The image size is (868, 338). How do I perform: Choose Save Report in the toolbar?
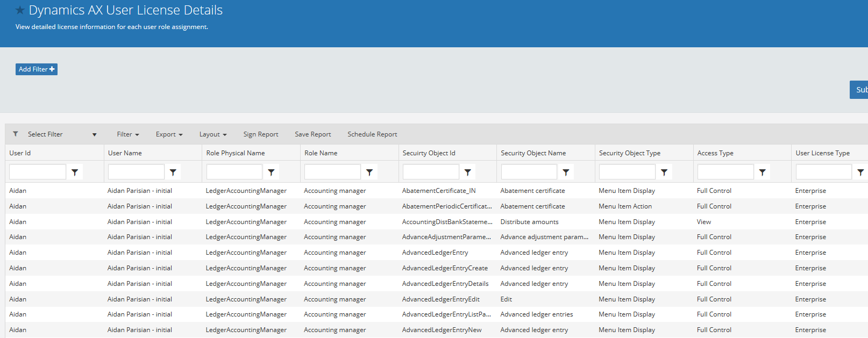click(313, 134)
